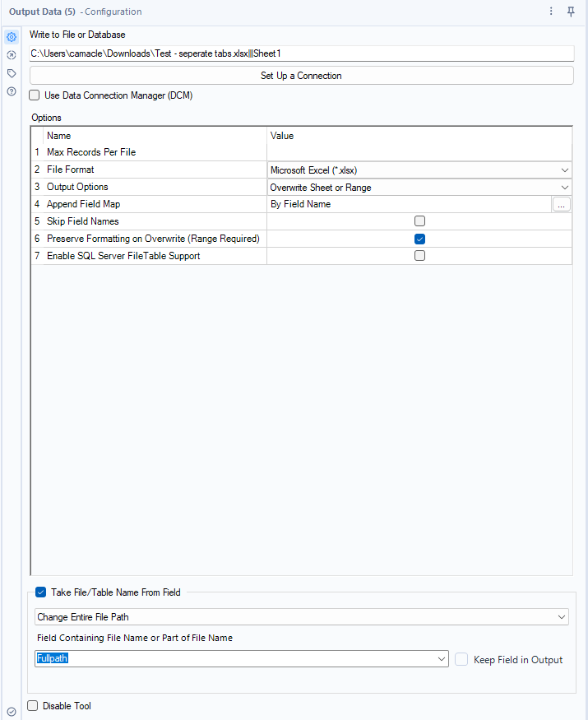The width and height of the screenshot is (588, 720).
Task: Enable Use Data Connection Manager (DCM)
Action: pos(34,95)
